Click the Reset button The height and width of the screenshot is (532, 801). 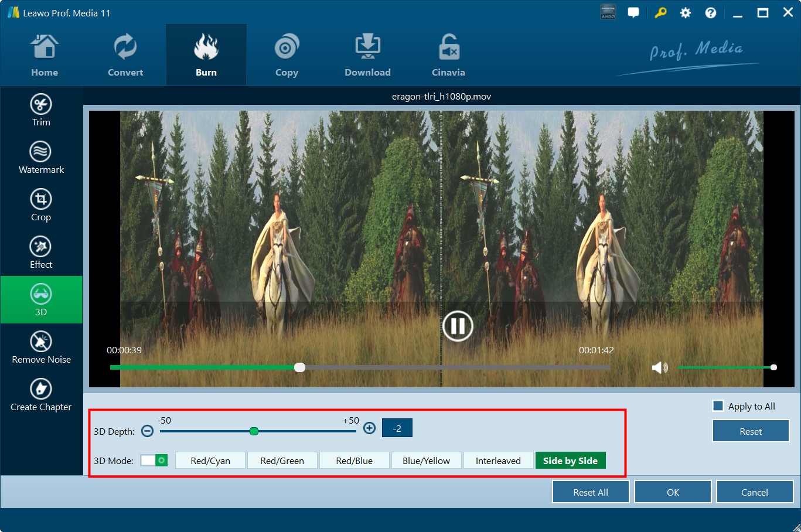point(751,431)
